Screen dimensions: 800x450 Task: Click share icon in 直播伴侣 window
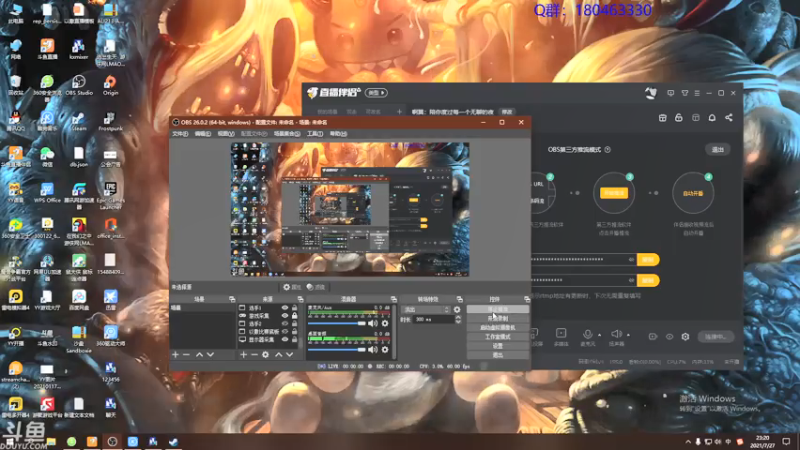coord(729,118)
